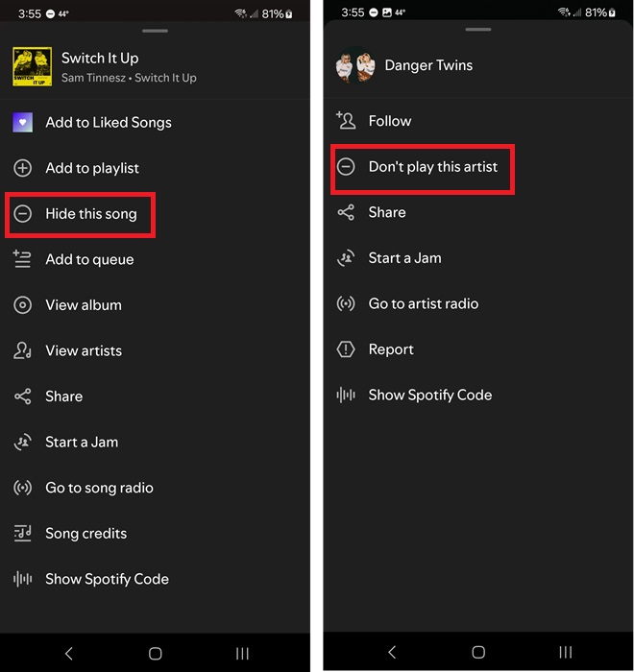Tap the disc icon beside View album
The height and width of the screenshot is (672, 634).
tap(22, 304)
